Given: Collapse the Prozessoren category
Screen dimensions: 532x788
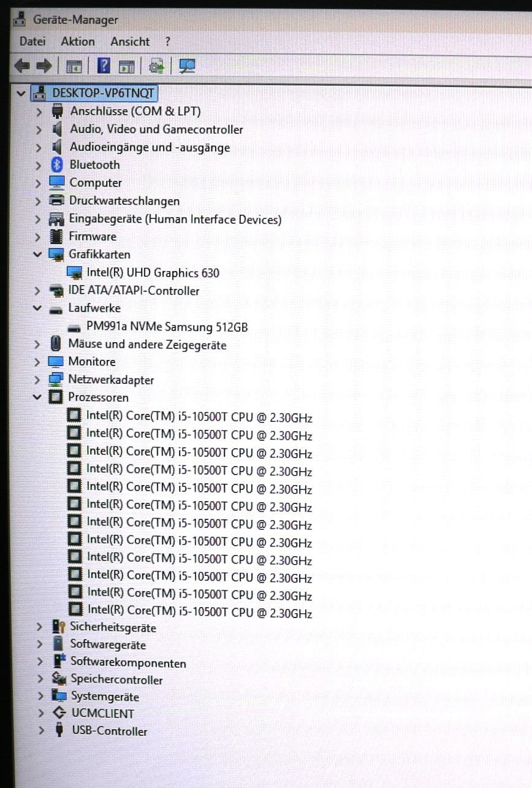Looking at the screenshot, I should click(37, 397).
